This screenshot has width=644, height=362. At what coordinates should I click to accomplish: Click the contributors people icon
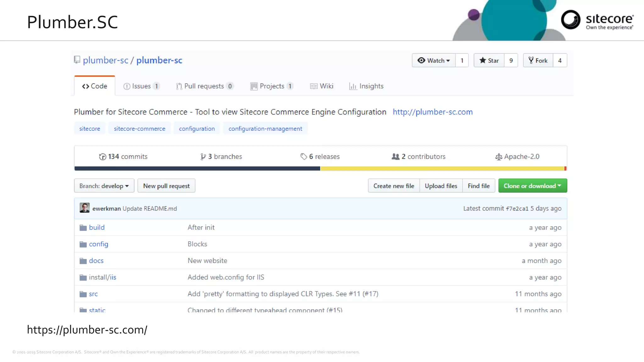pyautogui.click(x=395, y=156)
